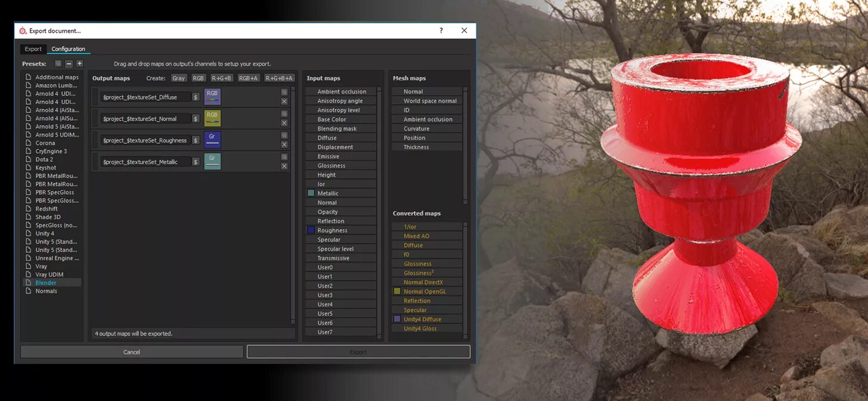Open naming variables ($) for Roughness output map
This screenshot has width=868, height=401.
[x=196, y=140]
